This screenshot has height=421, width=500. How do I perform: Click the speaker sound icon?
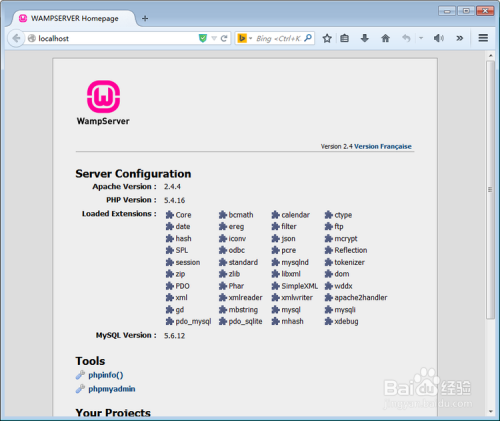pos(439,38)
